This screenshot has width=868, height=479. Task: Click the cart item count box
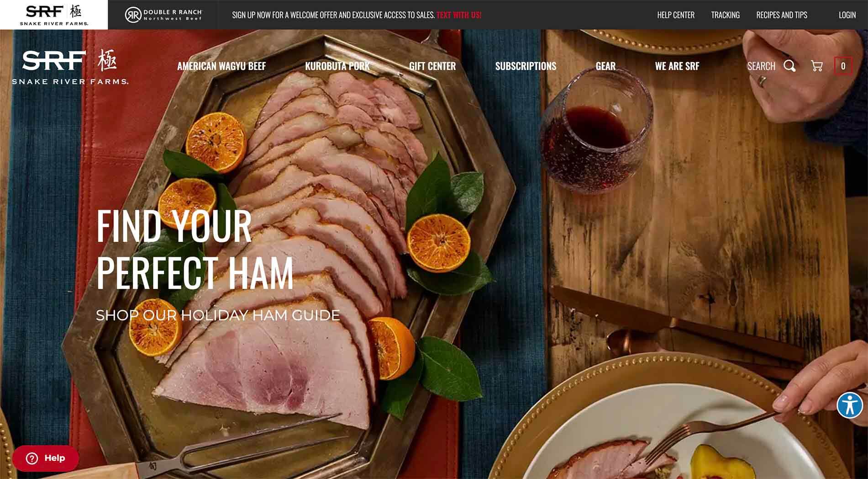click(x=843, y=66)
